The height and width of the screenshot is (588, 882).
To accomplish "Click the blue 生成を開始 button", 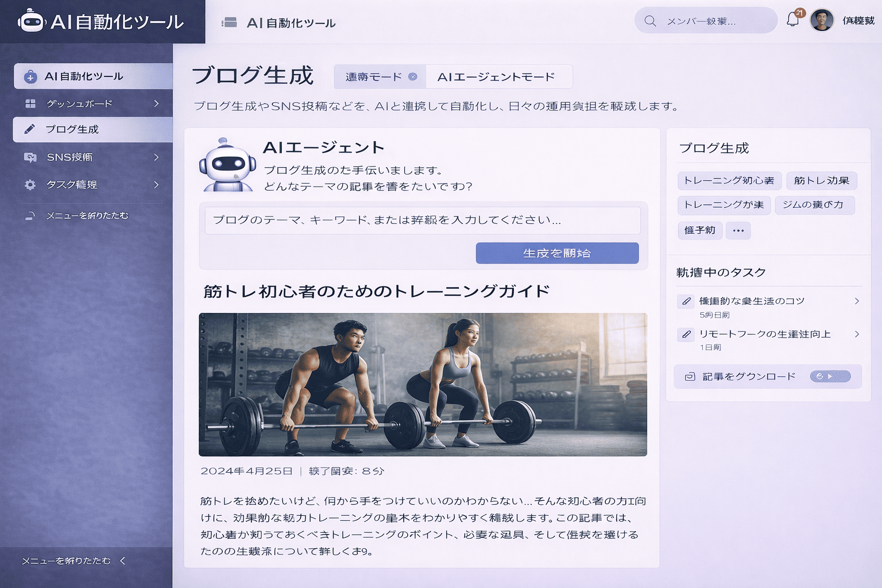I will (x=557, y=253).
